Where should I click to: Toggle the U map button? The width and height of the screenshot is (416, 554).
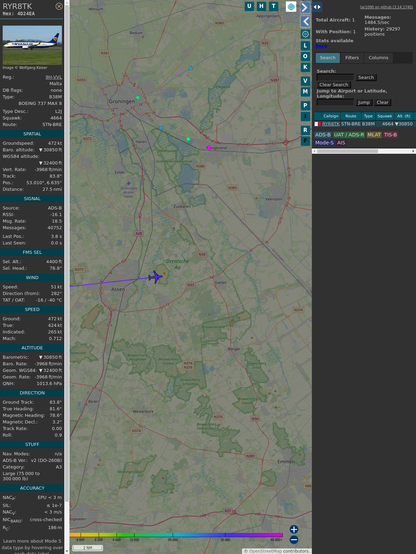[250, 6]
